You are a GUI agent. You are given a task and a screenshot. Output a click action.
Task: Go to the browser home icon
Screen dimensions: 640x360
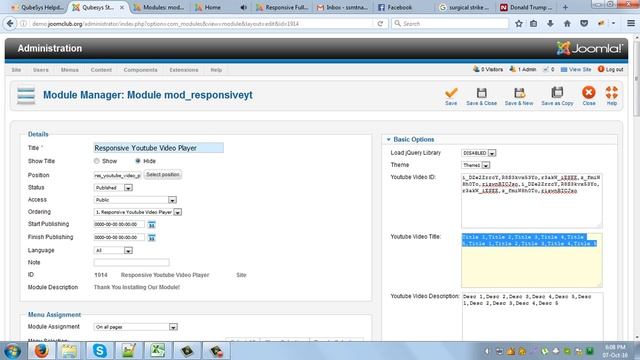(x=567, y=24)
